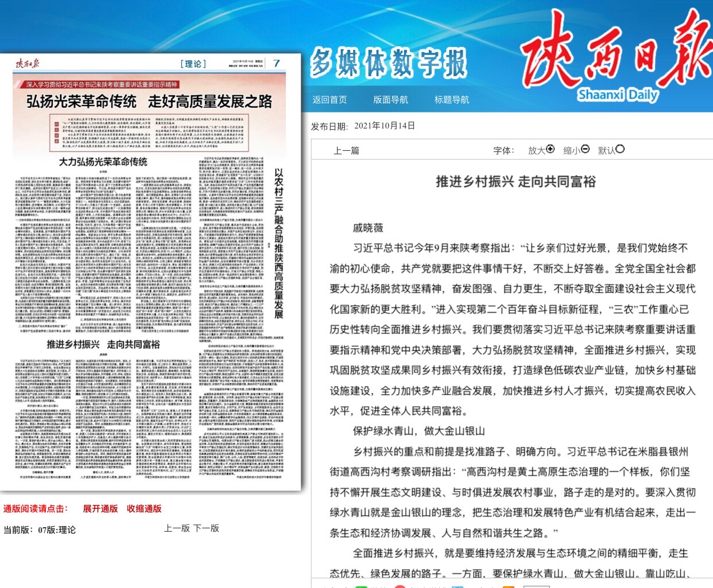The height and width of the screenshot is (588, 713).
Task: Click the plus icon beside 放大
Action: click(x=550, y=149)
